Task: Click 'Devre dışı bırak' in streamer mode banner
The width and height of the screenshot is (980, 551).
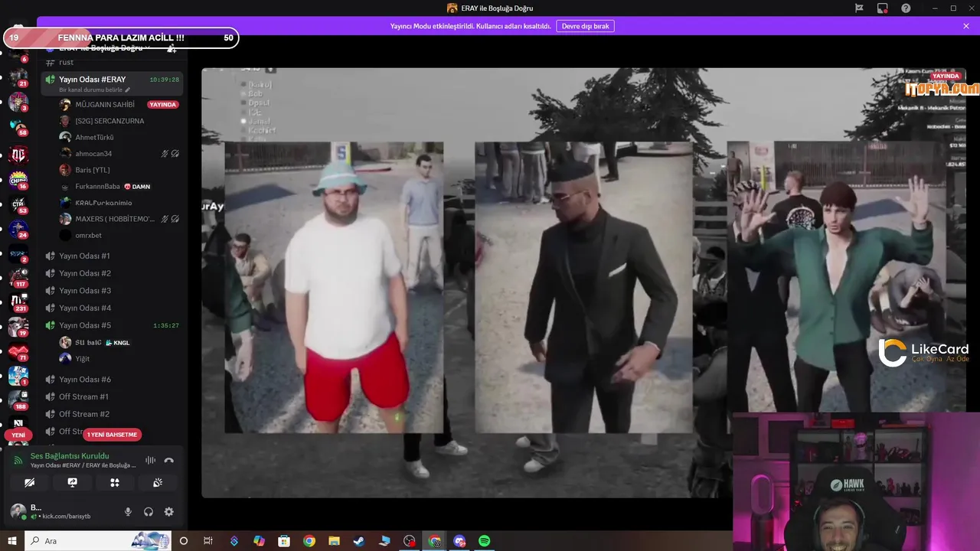Action: pos(585,26)
